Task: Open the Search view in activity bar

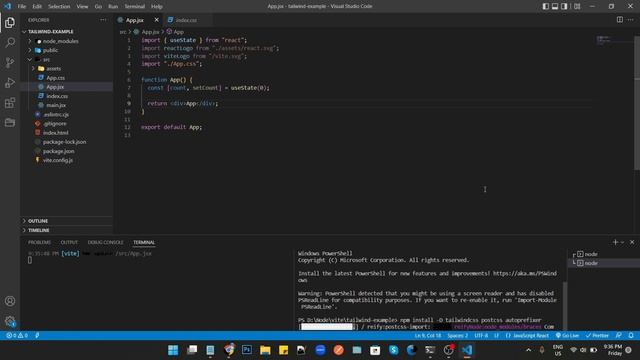Action: (x=10, y=42)
